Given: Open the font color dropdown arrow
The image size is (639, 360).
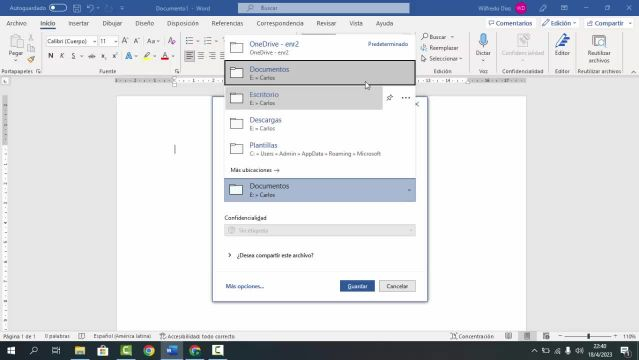Looking at the screenshot, I should point(173,56).
